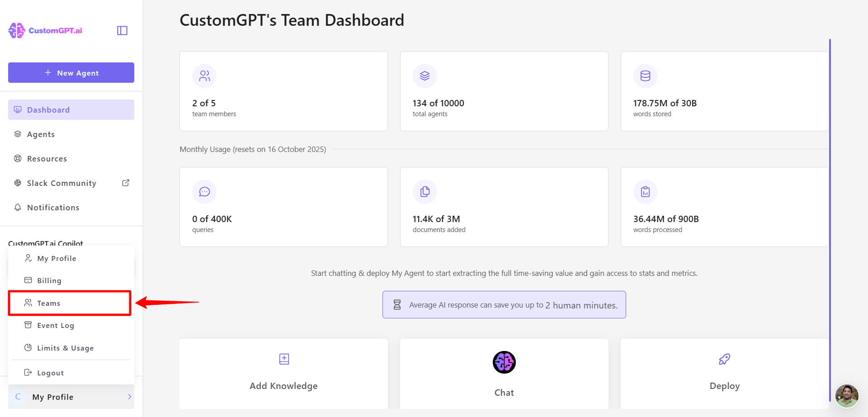This screenshot has height=417, width=868.
Task: Click the Billing card icon
Action: pos(28,280)
